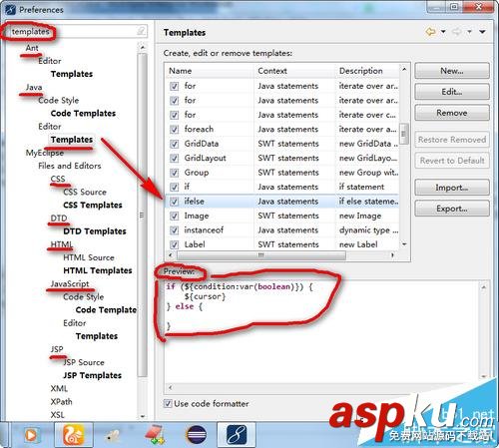The image size is (499, 448).
Task: Select the Ant tree node
Action: click(x=32, y=48)
